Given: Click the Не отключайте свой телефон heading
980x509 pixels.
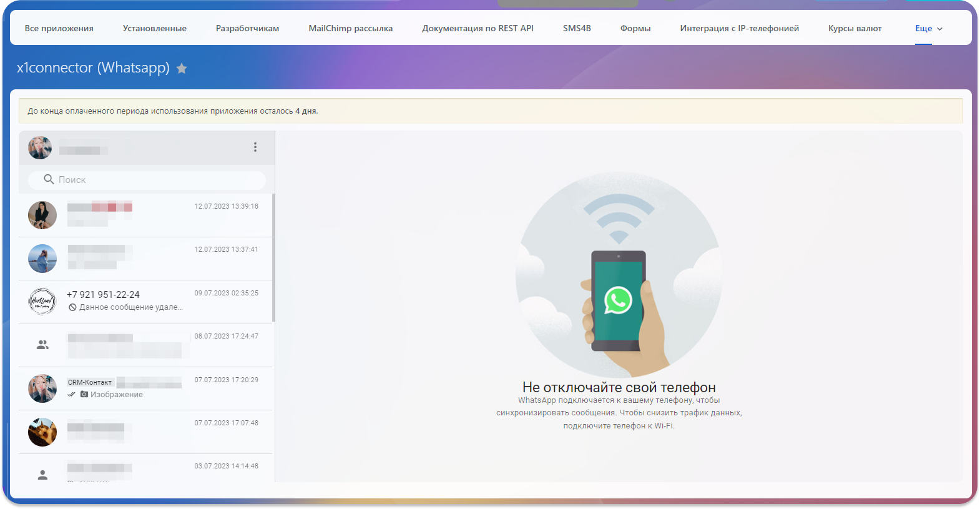Looking at the screenshot, I should click(619, 387).
